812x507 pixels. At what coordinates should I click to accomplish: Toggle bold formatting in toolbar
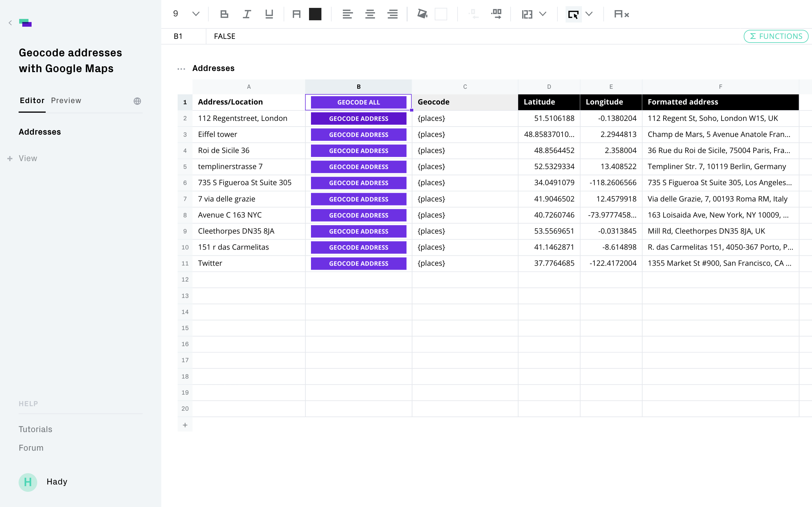(224, 14)
